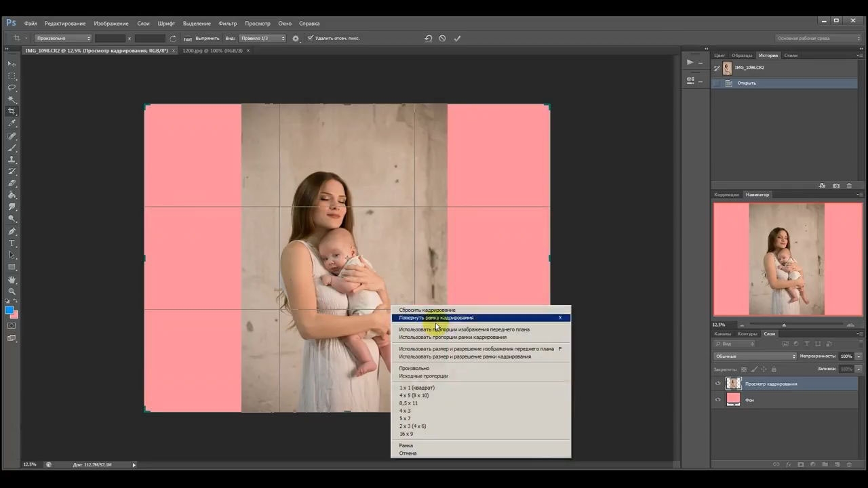Select the Rectangular Marquee tool
The width and height of the screenshot is (868, 488).
pyautogui.click(x=12, y=76)
